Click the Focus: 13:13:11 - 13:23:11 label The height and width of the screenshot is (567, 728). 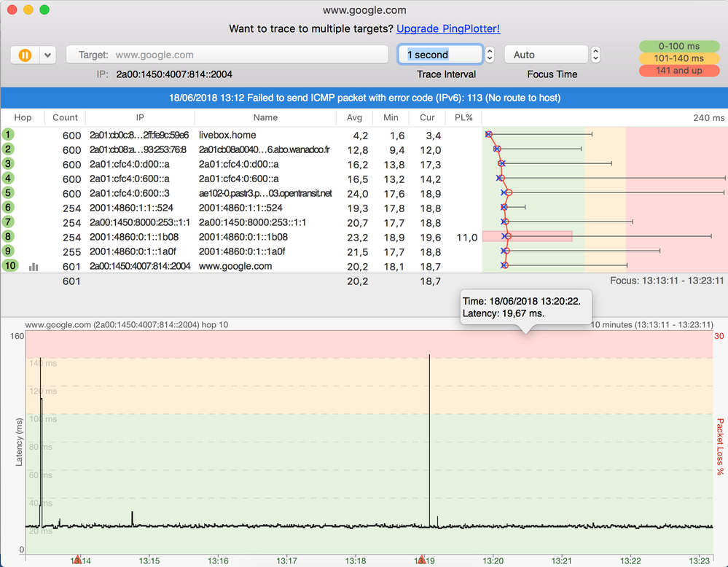[x=667, y=281]
